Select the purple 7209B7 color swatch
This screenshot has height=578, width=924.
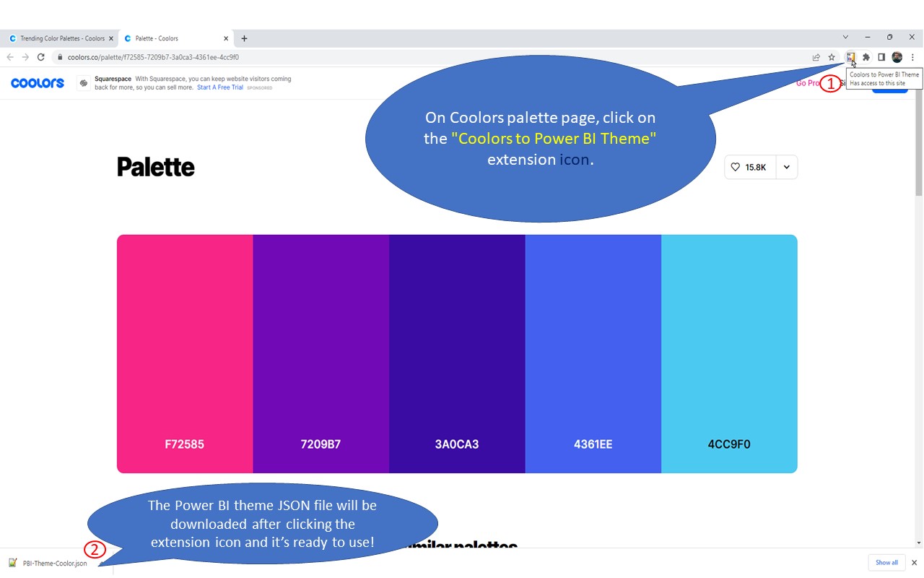click(321, 354)
